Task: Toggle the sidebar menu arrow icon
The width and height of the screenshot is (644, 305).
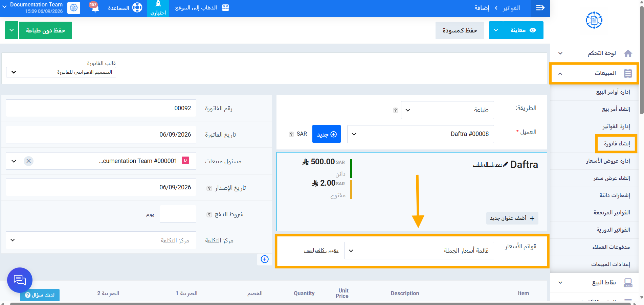Action: point(540,8)
